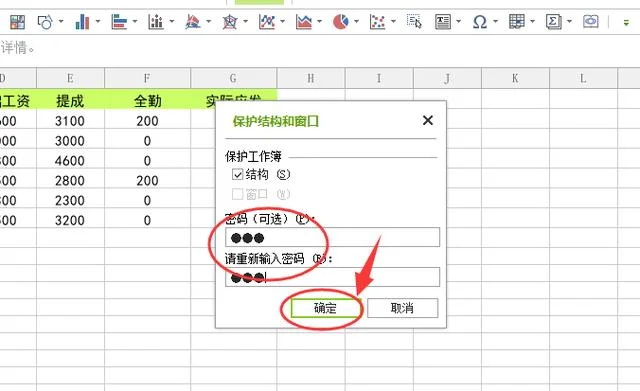Select the radar chart icon
Viewport: 640px width, 391px height.
[230, 22]
